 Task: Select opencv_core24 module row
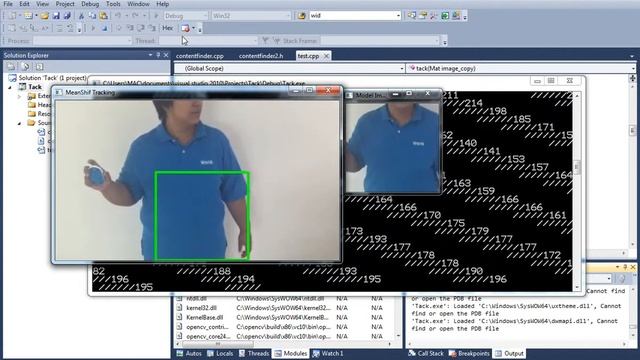[288, 336]
